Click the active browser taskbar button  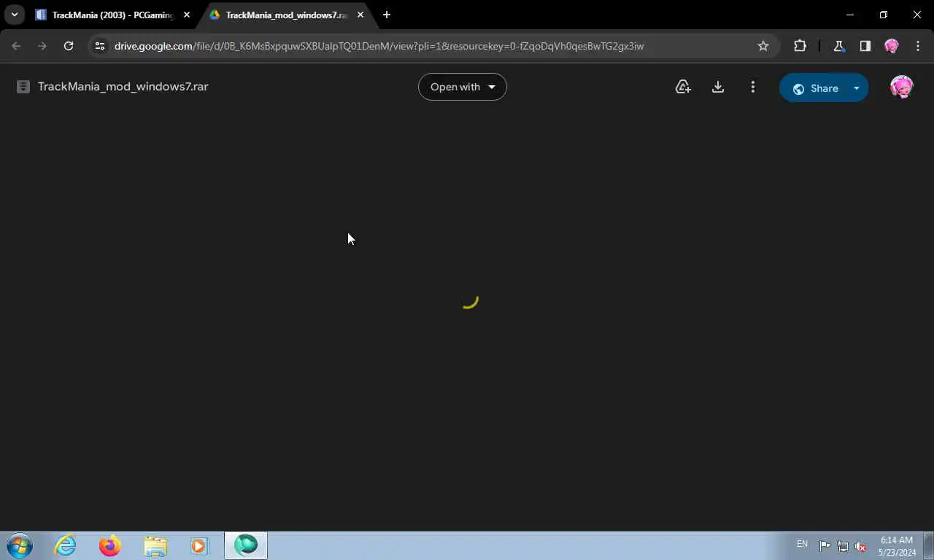(246, 545)
